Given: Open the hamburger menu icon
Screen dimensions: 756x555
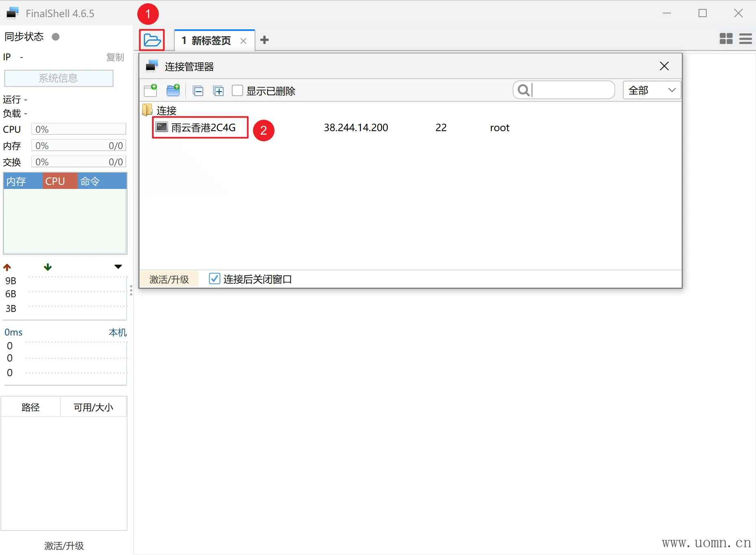Looking at the screenshot, I should click(745, 39).
